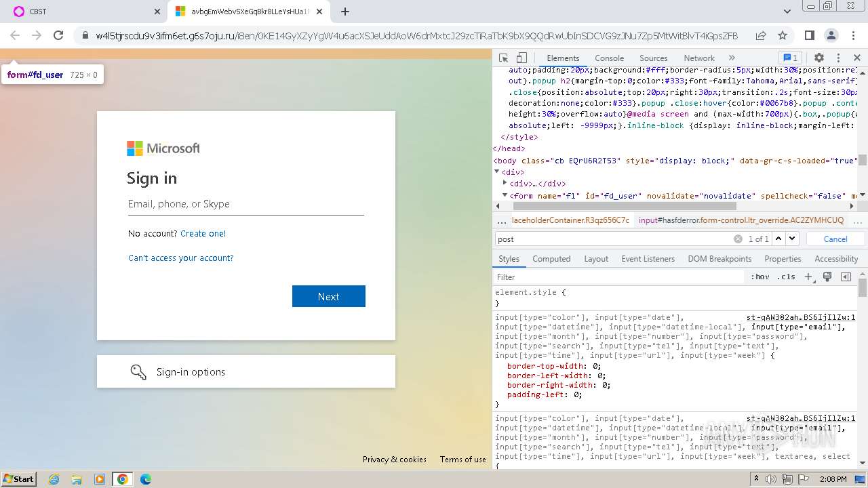Open Chrome three-dot menu
The height and width of the screenshot is (488, 868).
852,35
